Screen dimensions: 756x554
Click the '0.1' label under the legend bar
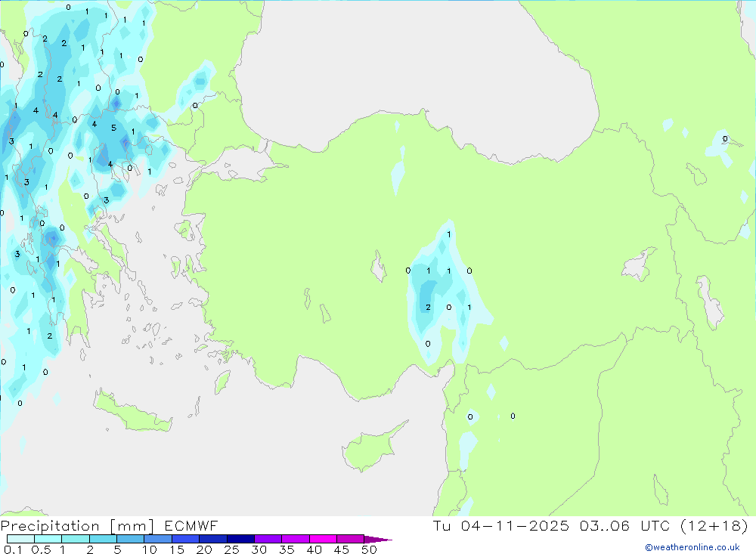pyautogui.click(x=13, y=549)
